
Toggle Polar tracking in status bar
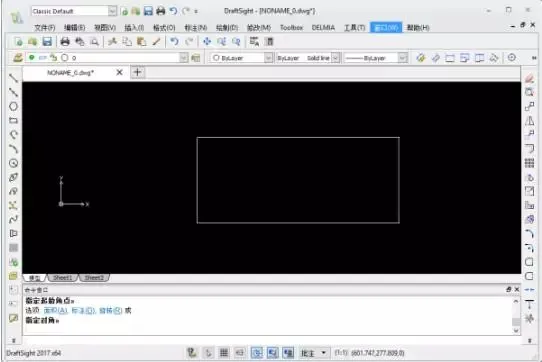[x=256, y=353]
